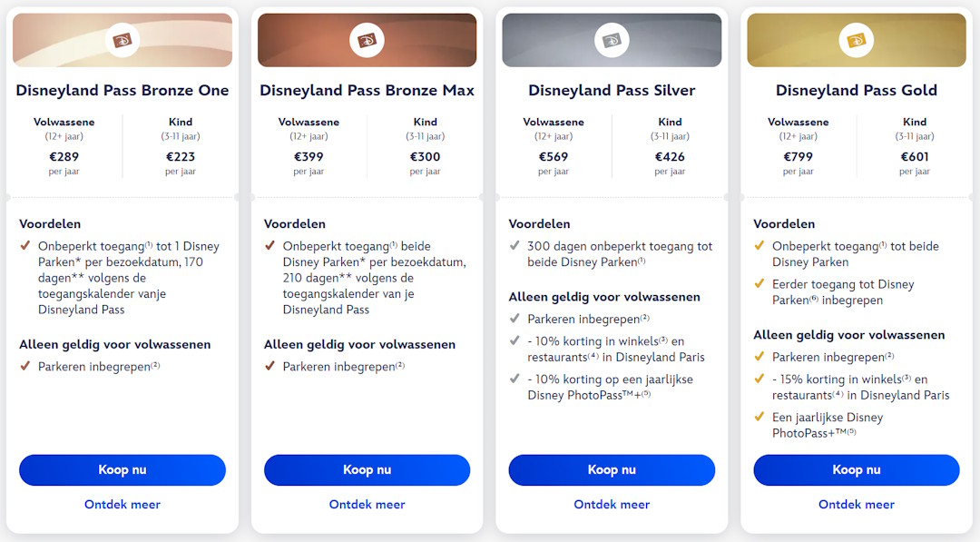The image size is (980, 542).
Task: Follow 'Ontdek meer' link for Silver pass
Action: [x=612, y=505]
